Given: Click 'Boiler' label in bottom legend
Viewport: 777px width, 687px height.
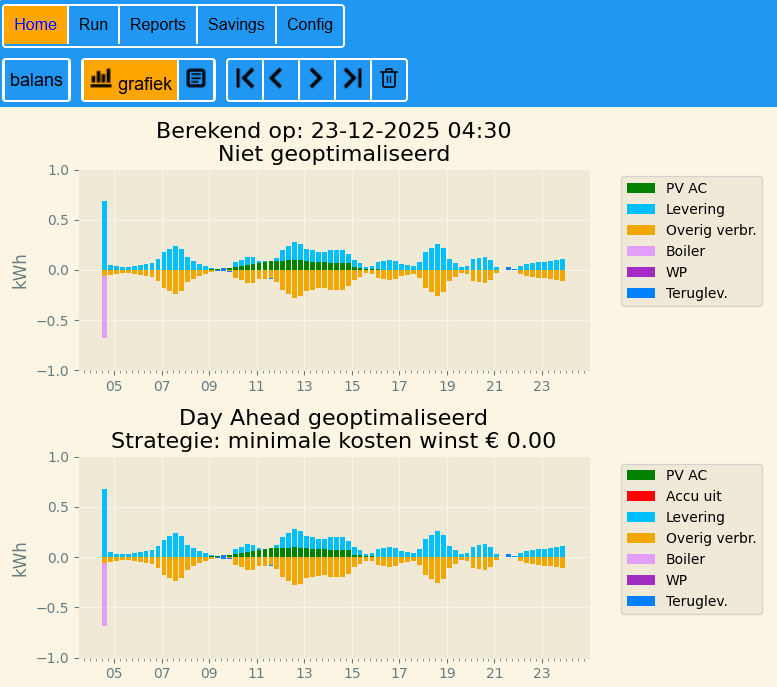Looking at the screenshot, I should coord(685,559).
